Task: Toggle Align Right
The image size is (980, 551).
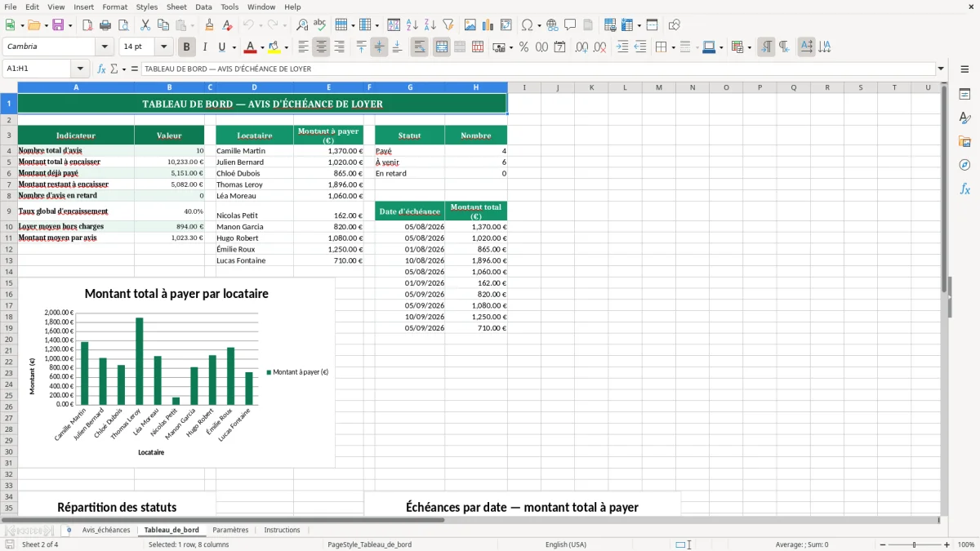Action: 339,47
